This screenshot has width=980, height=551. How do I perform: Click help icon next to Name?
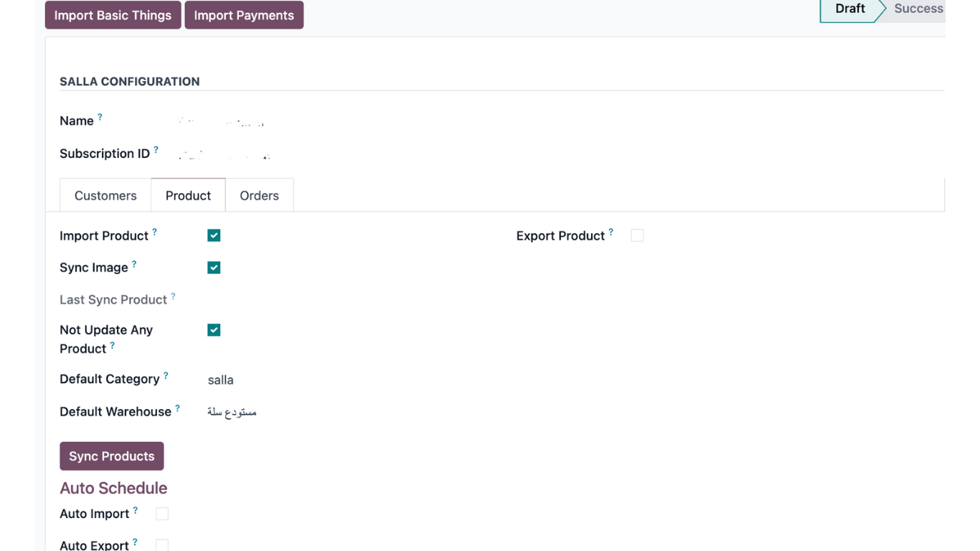[x=100, y=117]
